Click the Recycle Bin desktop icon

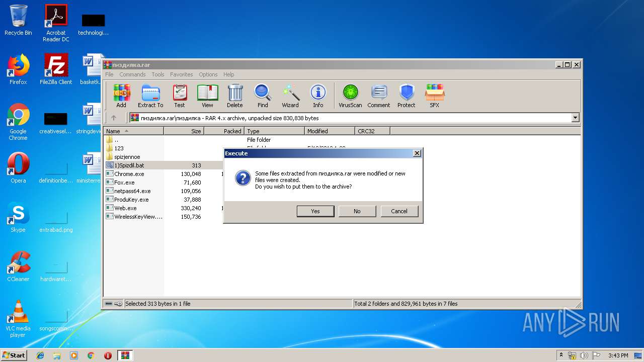(18, 20)
